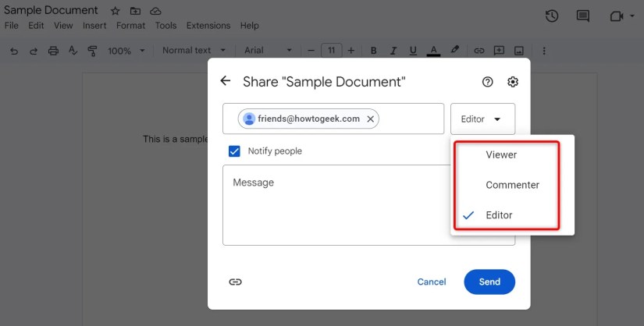Run spelling and grammar check
Screen dimensions: 644x326
pos(73,51)
